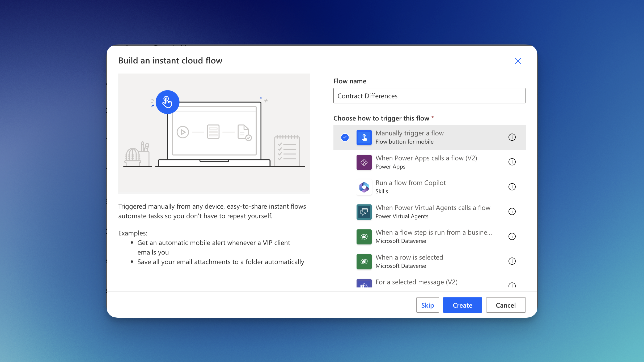Viewport: 644px width, 362px height.
Task: Show info for When a row is selected
Action: coord(512,261)
